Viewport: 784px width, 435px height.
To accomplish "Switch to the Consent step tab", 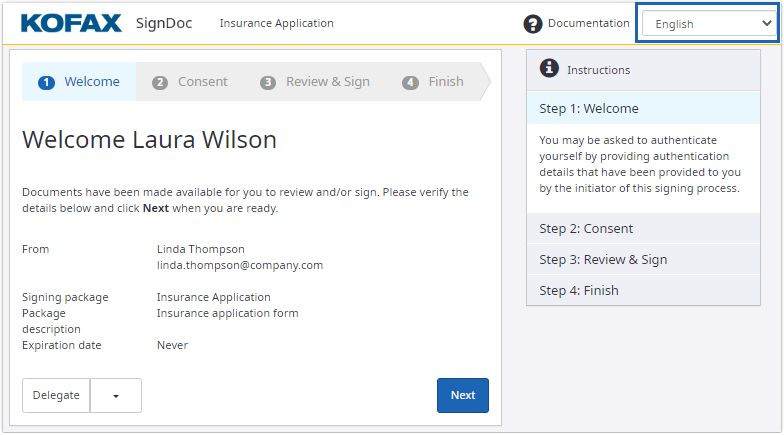I will click(191, 82).
